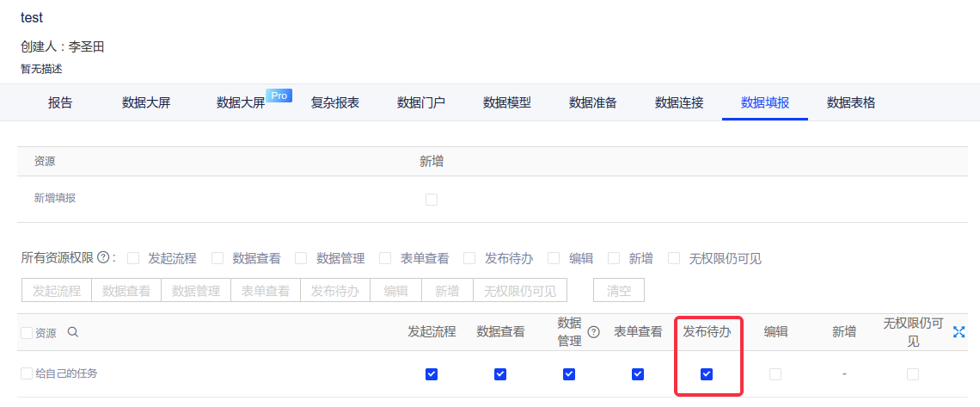Open the 数据大屏 Pro tab
This screenshot has height=407, width=980.
pyautogui.click(x=242, y=103)
